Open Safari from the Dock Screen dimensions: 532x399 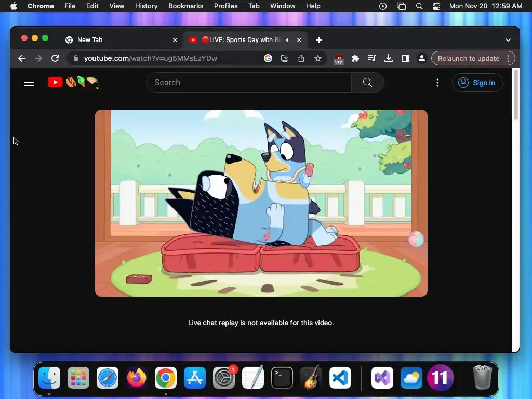[x=108, y=378]
